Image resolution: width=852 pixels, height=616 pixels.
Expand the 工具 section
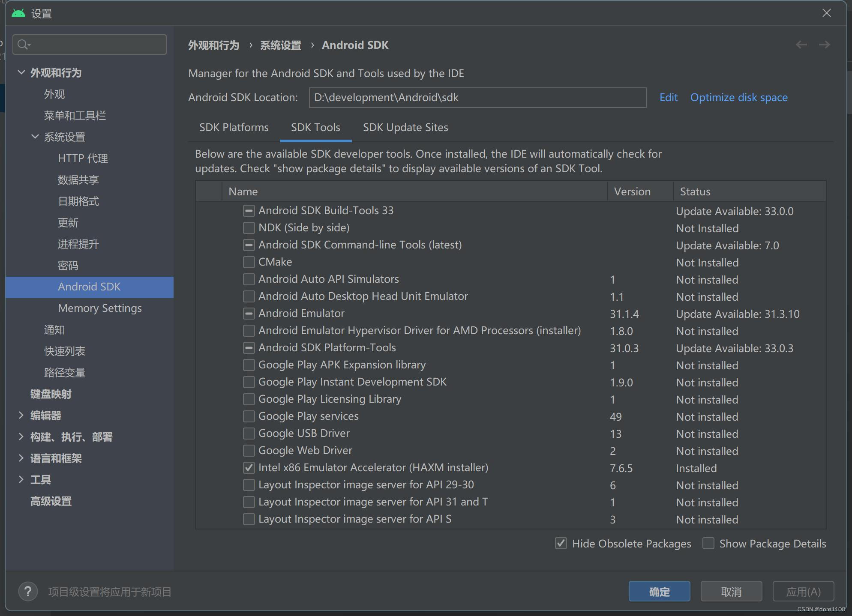(21, 479)
